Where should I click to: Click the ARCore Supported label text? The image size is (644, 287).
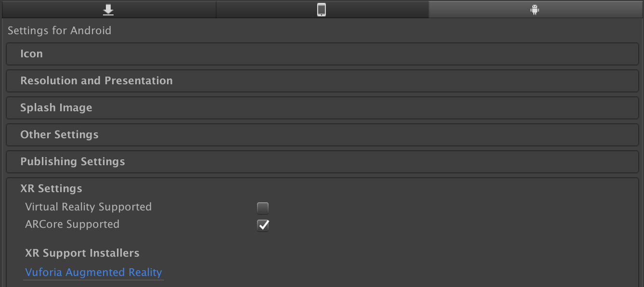[x=72, y=224]
